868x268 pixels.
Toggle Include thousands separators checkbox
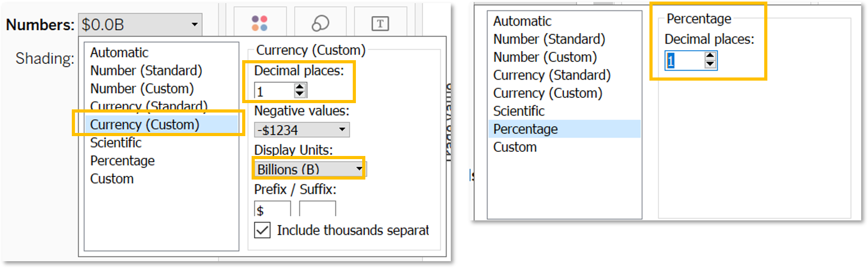(x=263, y=230)
